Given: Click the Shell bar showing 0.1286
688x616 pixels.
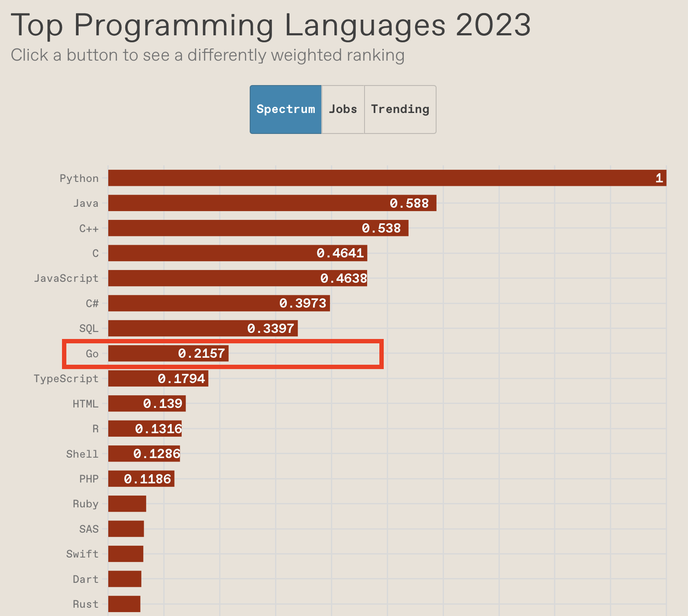Looking at the screenshot, I should (144, 454).
